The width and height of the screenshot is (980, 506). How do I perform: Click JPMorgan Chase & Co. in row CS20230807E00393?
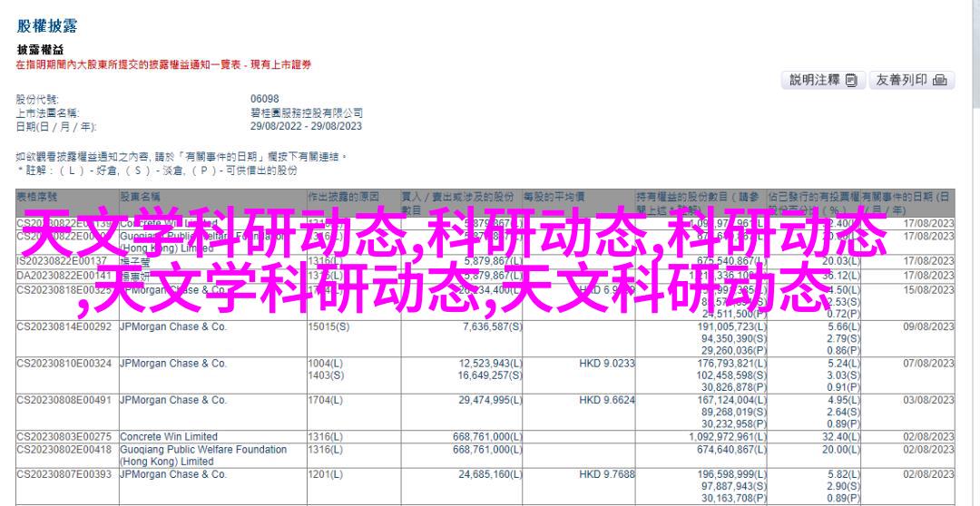click(173, 475)
